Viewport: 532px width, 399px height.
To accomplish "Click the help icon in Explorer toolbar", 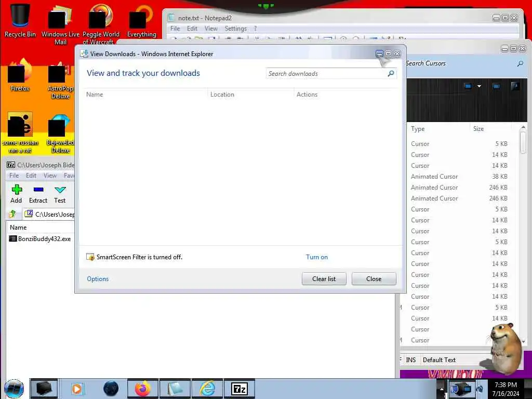I will pyautogui.click(x=515, y=86).
